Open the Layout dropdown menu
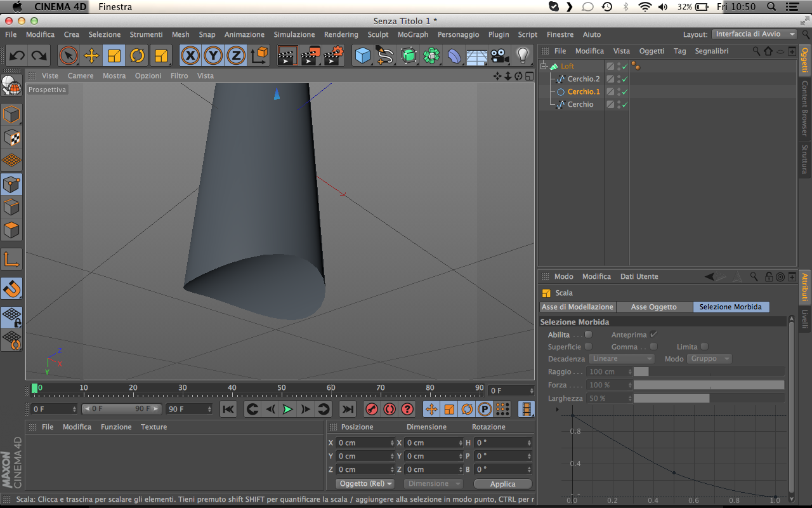The width and height of the screenshot is (812, 508). click(754, 34)
